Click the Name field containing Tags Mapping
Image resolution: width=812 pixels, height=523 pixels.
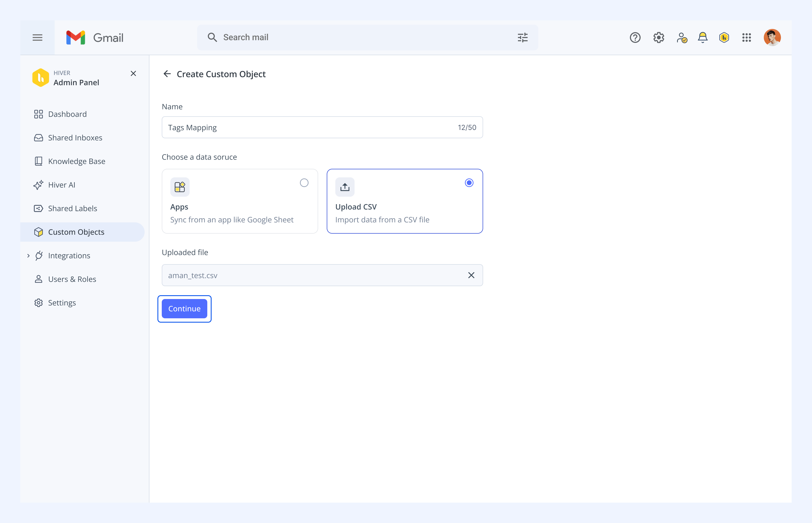[322, 127]
